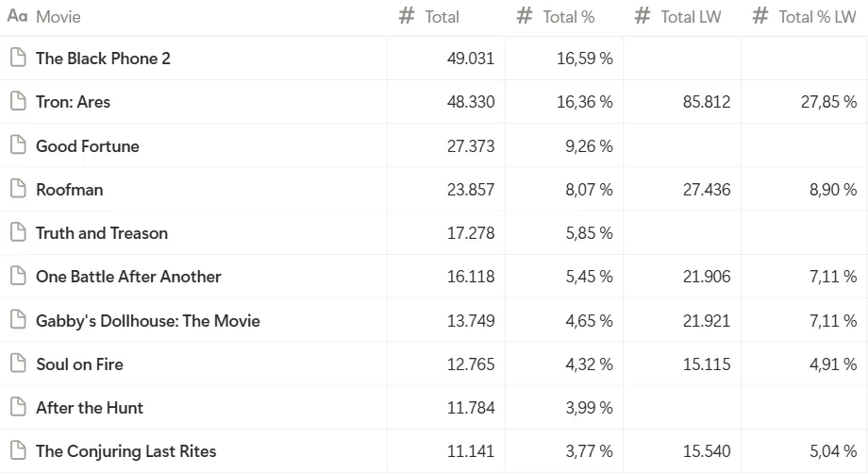Click the page icon beside The Black Phone 2
Image resolution: width=868 pixels, height=474 pixels.
17,59
